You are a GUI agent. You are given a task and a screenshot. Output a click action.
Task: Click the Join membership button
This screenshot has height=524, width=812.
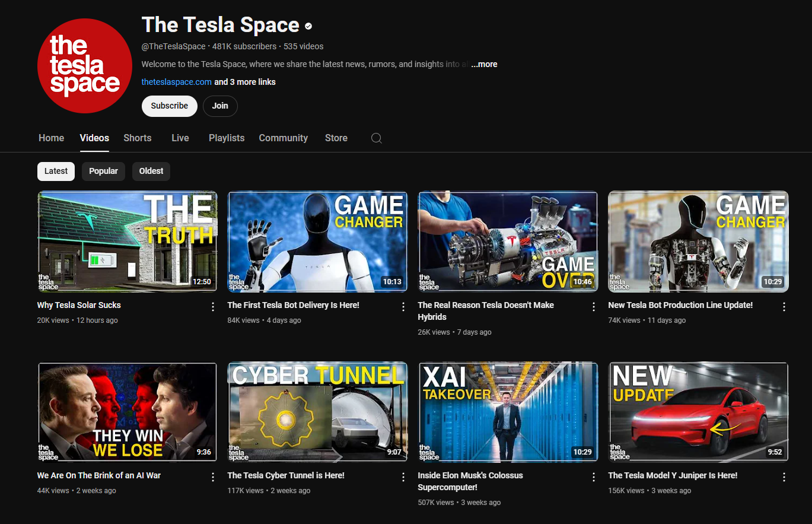[x=220, y=106]
